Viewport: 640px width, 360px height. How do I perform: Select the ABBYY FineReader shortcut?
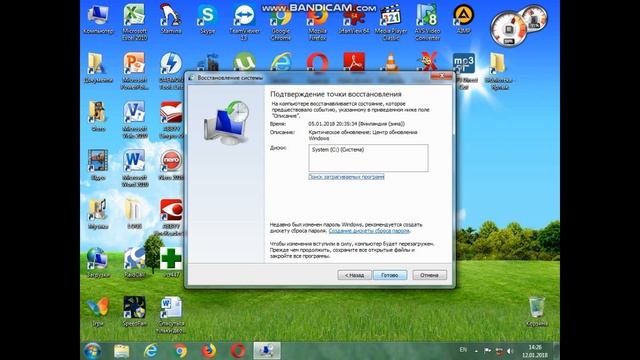click(x=171, y=217)
